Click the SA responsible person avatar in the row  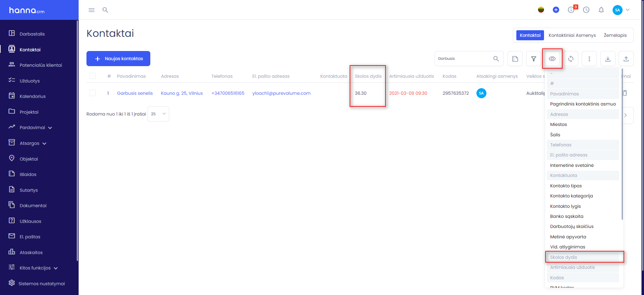tap(481, 93)
